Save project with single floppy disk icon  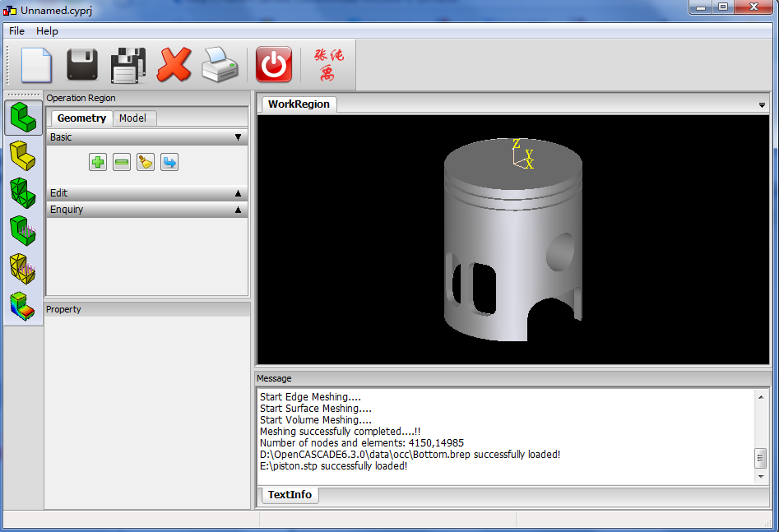(82, 65)
